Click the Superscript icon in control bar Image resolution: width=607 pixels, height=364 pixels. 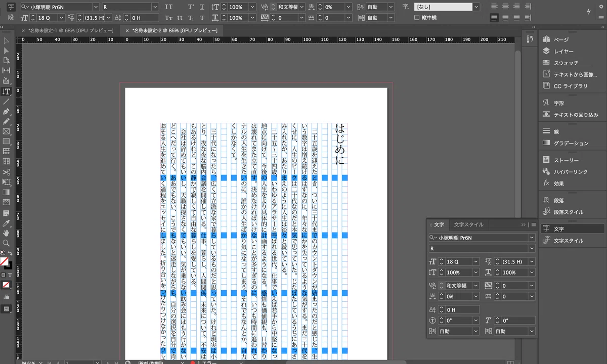(190, 7)
